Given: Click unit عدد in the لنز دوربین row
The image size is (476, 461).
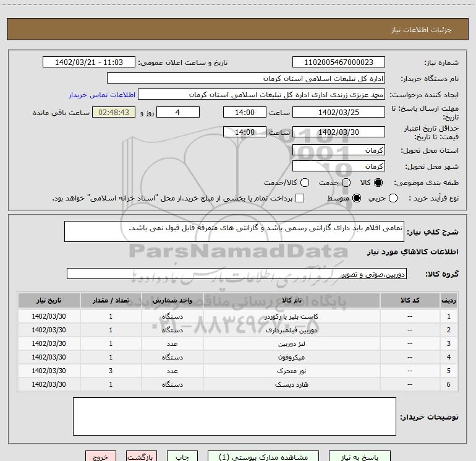Looking at the screenshot, I should tap(172, 343).
